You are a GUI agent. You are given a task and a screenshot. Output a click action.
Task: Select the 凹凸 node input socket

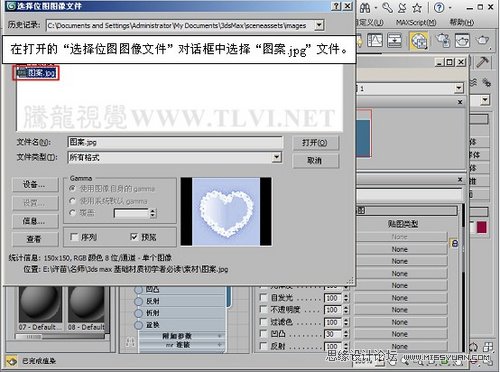(x=138, y=289)
